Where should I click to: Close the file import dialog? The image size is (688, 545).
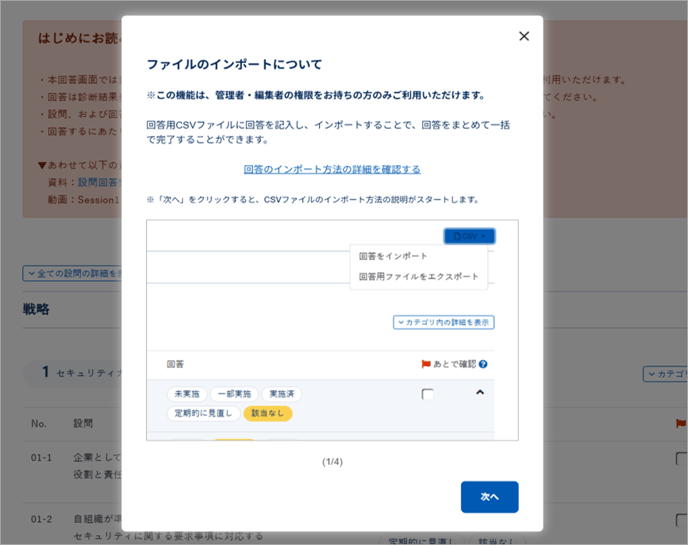[x=523, y=36]
